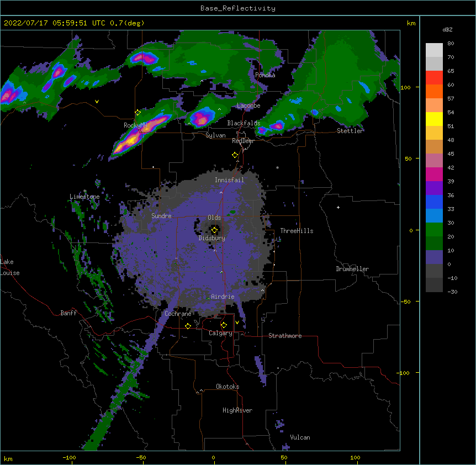Image resolution: width=476 pixels, height=465 pixels.
Task: Click the -30 value in the dBZ legend
Action: (x=452, y=292)
